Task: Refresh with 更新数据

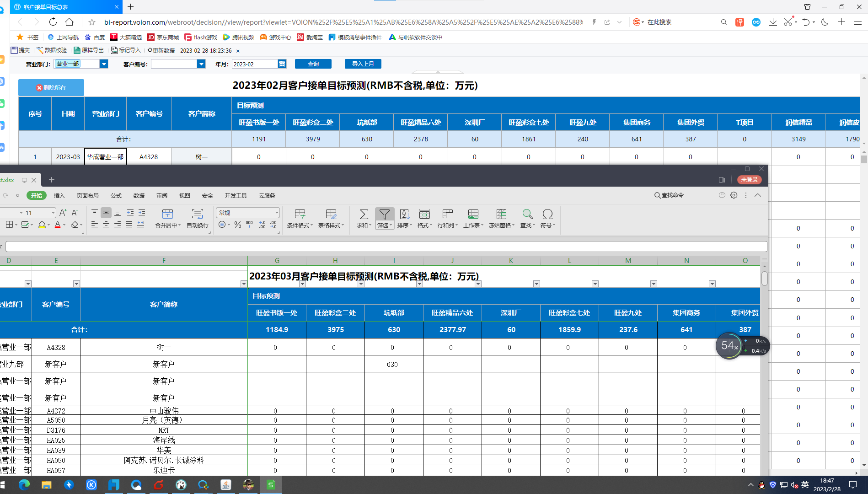Action: [161, 50]
